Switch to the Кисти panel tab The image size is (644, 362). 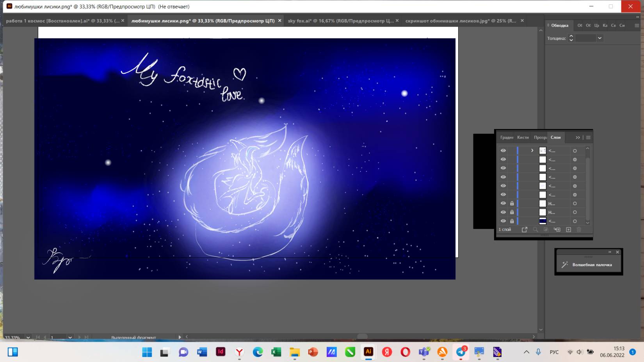click(523, 138)
